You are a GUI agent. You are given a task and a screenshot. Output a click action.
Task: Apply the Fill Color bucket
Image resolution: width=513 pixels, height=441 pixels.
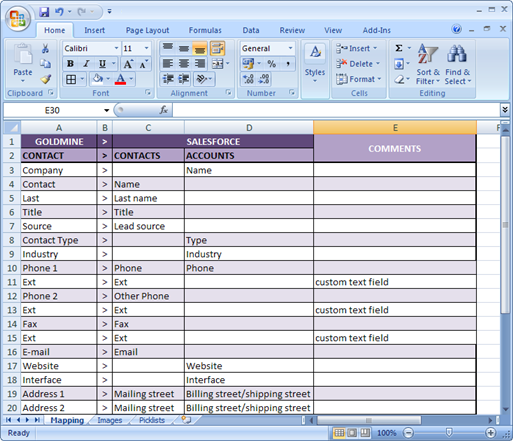[x=98, y=79]
